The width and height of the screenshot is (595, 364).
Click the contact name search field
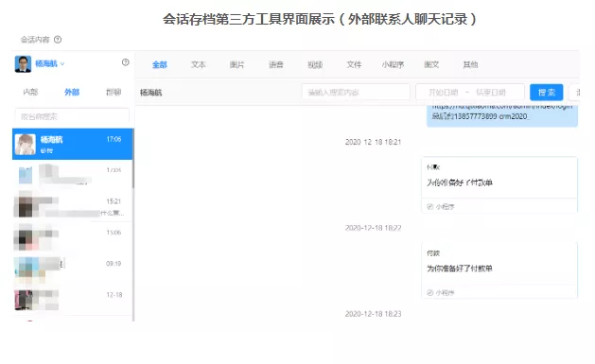tap(72, 116)
